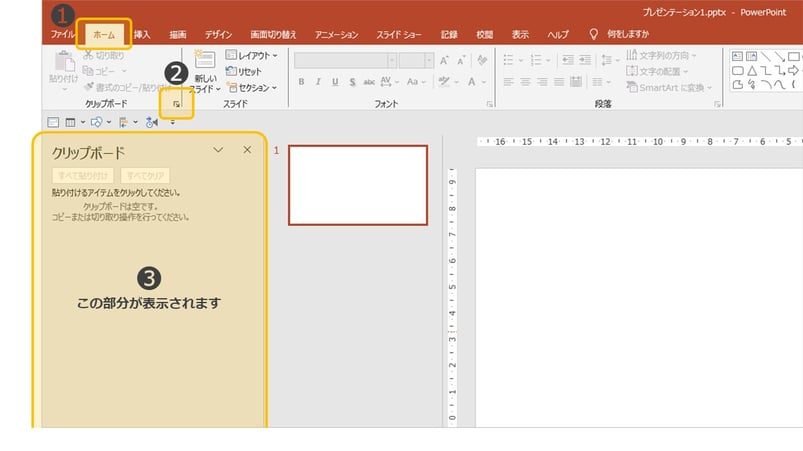The width and height of the screenshot is (803, 451).
Task: Toggle text shadow S button
Action: click(x=352, y=81)
